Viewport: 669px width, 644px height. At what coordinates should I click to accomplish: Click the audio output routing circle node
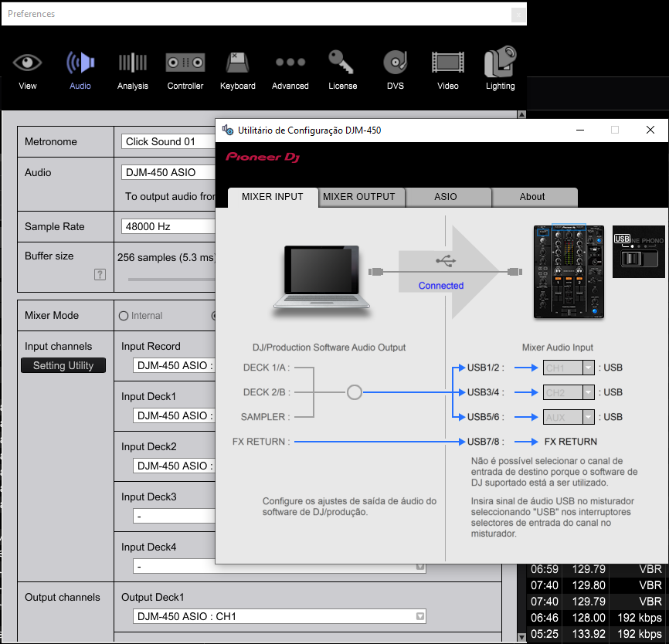[x=354, y=392]
